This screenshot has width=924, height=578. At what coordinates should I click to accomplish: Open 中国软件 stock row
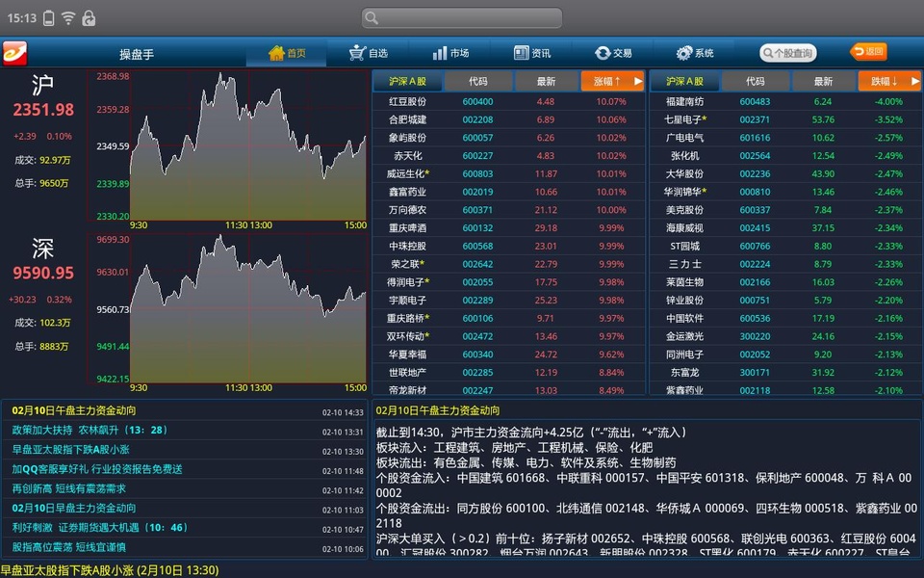click(x=785, y=318)
